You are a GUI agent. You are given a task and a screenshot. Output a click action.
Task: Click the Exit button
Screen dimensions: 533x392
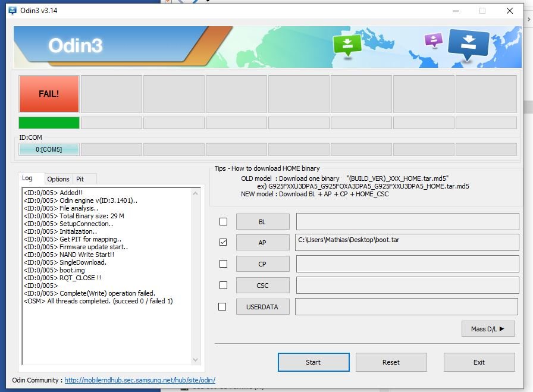coord(479,362)
